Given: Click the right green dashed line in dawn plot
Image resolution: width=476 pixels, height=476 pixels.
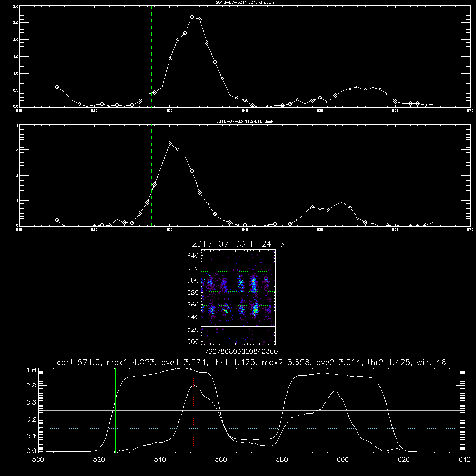Looking at the screenshot, I should click(x=263, y=58).
